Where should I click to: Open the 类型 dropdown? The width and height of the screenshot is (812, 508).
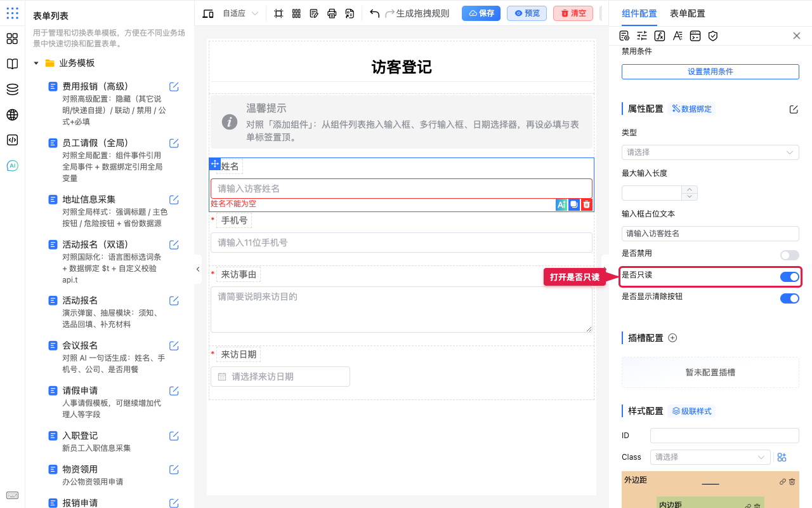coord(710,152)
